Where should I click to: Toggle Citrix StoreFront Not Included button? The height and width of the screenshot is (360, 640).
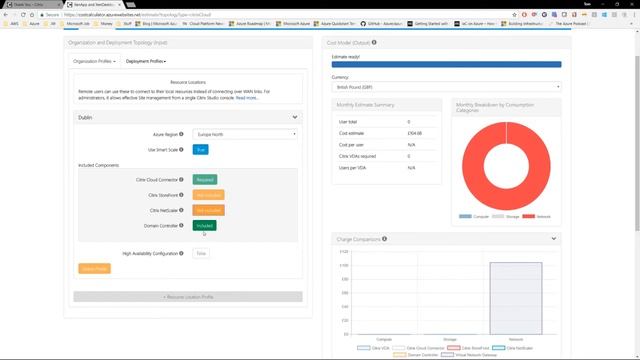209,195
